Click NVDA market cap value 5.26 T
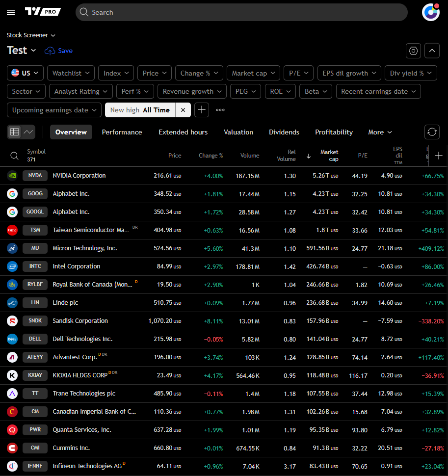Screen dimensions: 448x476 point(325,176)
